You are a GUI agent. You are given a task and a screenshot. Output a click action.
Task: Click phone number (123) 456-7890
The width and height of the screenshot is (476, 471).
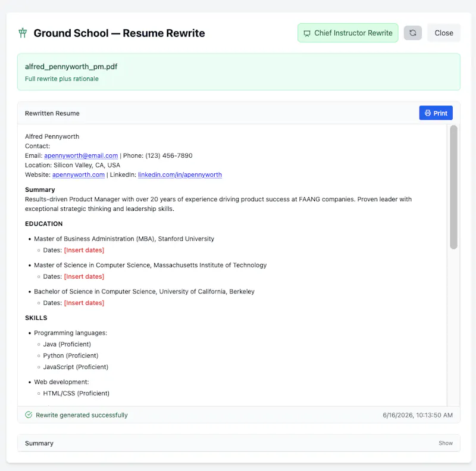point(169,155)
